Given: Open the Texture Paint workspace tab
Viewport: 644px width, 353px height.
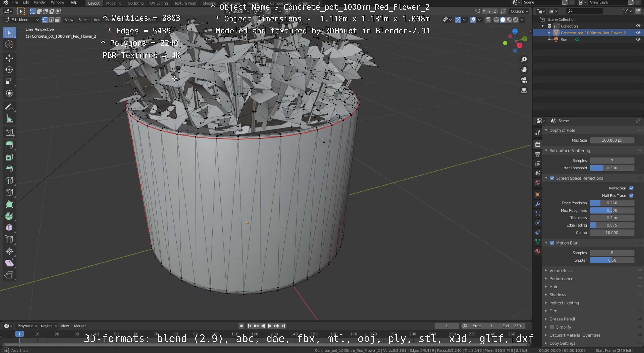Looking at the screenshot, I should (185, 3).
